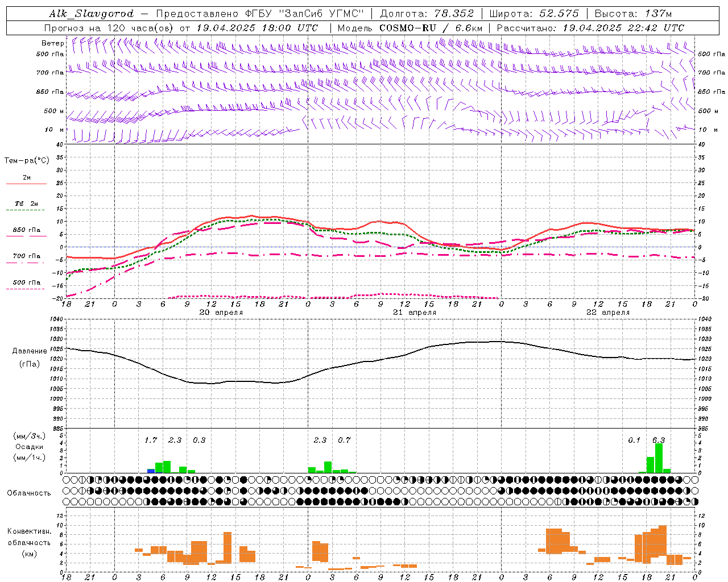Click the Td 2м dew point legend entry
The image size is (728, 582).
26,203
